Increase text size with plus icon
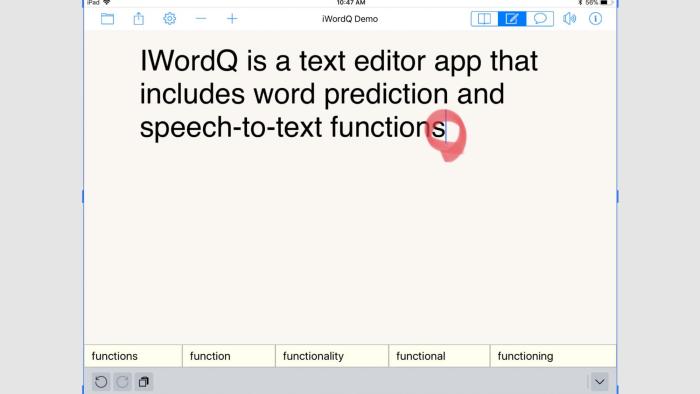This screenshot has width=700, height=394. [x=232, y=19]
